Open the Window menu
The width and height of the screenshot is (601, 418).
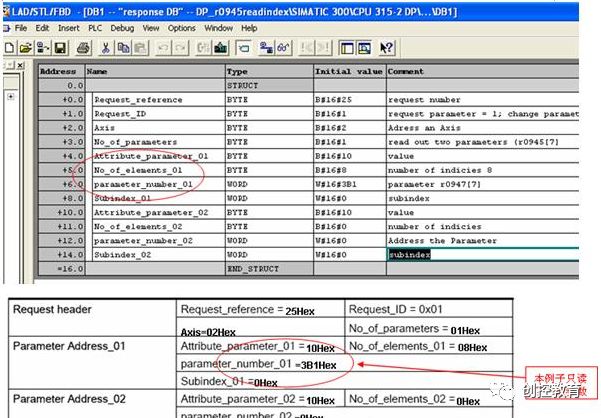point(218,28)
